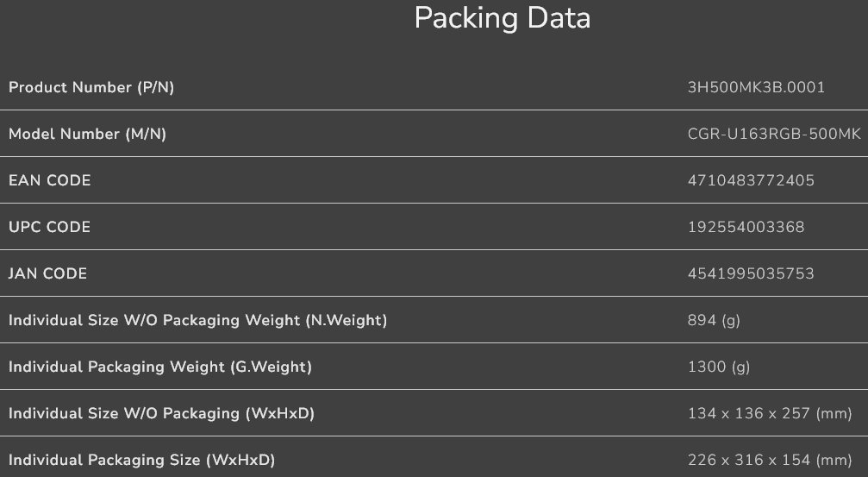Select the Model Number (M/N) label
Screen dimensions: 868x477
coord(87,134)
